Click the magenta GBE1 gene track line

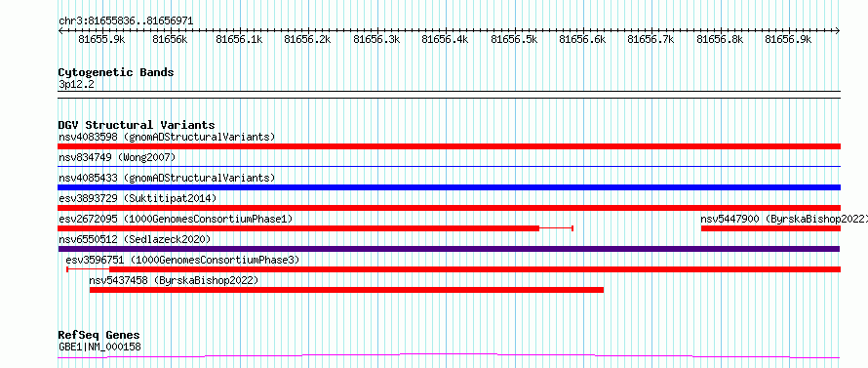click(x=449, y=356)
